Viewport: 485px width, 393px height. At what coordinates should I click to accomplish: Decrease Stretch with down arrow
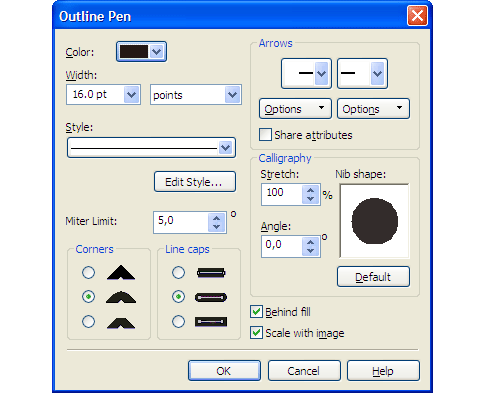[311, 199]
